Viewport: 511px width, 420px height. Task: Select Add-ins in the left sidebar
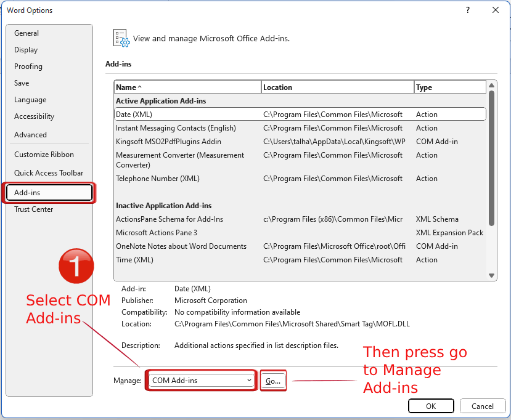(x=49, y=192)
